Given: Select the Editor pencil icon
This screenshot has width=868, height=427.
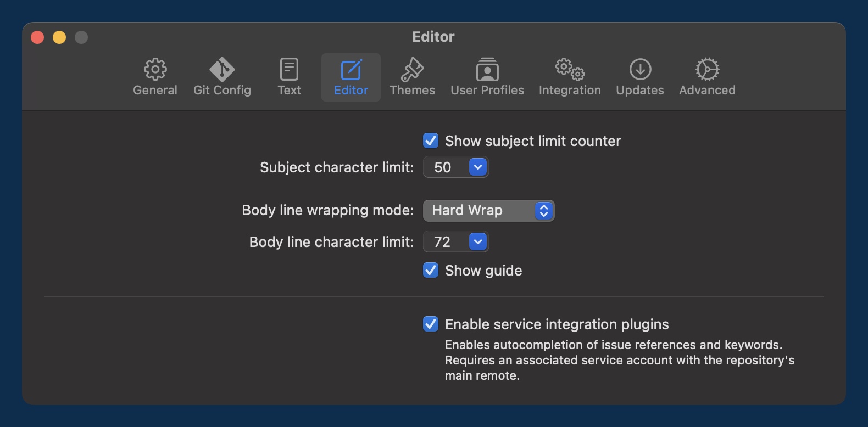Looking at the screenshot, I should pyautogui.click(x=351, y=70).
